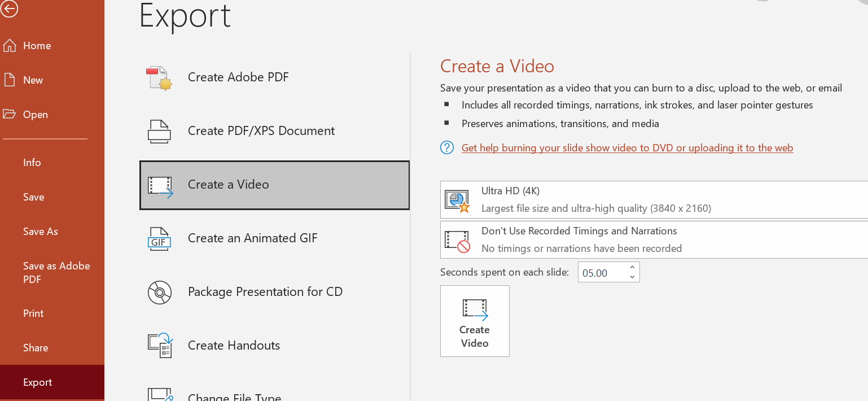
Task: Open the DVD burning help link
Action: click(627, 148)
